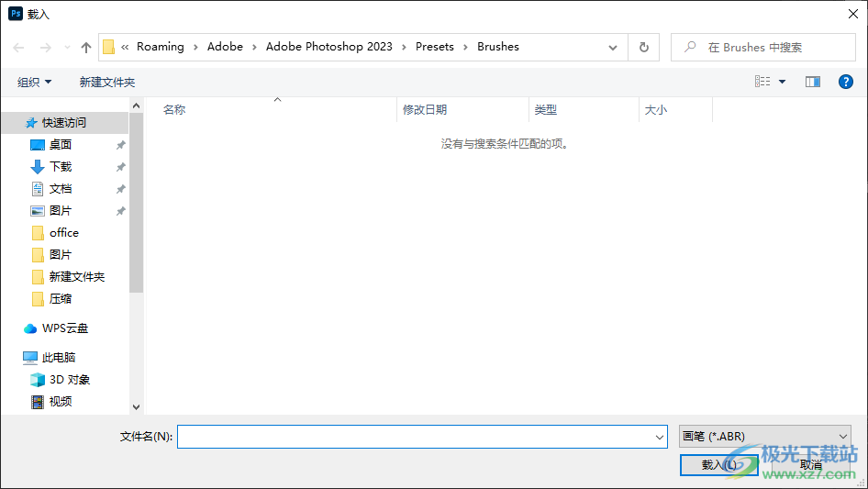Navigate to Presets in breadcrumb
Screen dimensions: 868x489
point(435,47)
